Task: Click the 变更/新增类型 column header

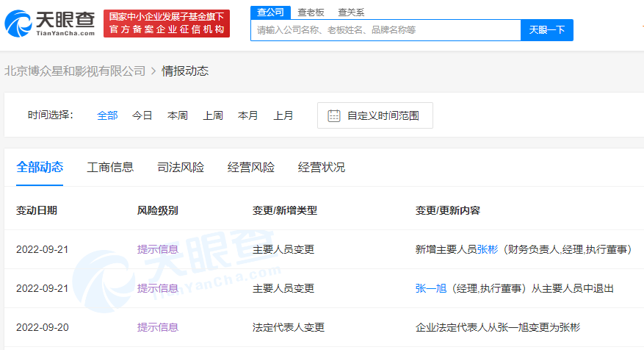Action: point(285,210)
